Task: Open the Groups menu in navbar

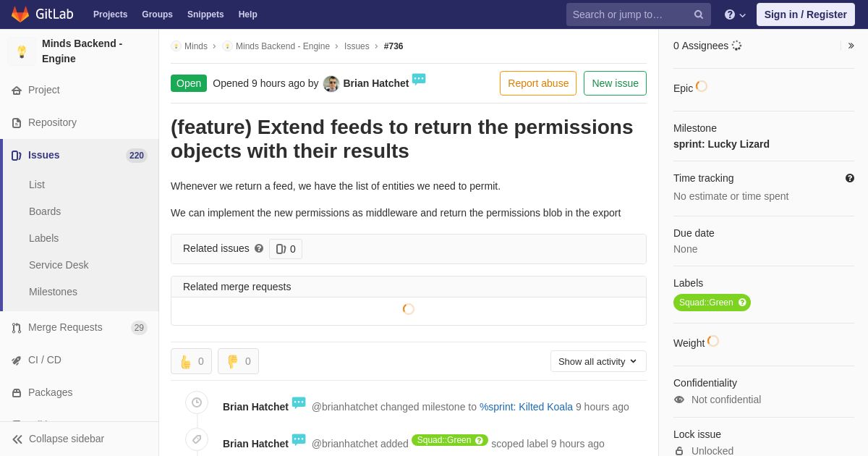Action: 157,14
